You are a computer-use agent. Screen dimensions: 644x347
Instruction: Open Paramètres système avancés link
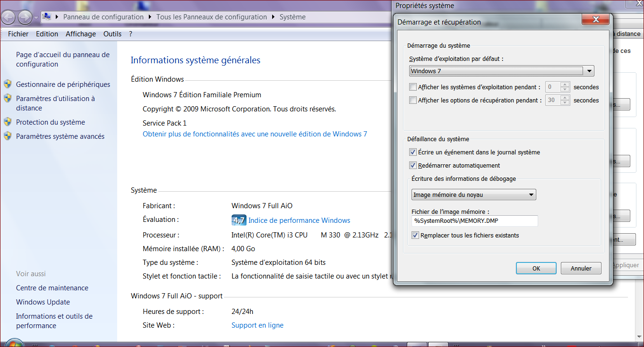click(x=60, y=136)
